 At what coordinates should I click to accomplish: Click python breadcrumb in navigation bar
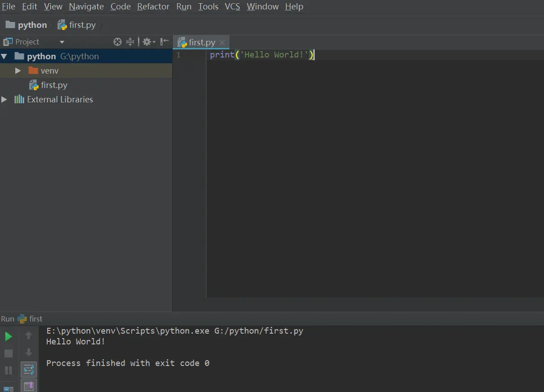27,25
